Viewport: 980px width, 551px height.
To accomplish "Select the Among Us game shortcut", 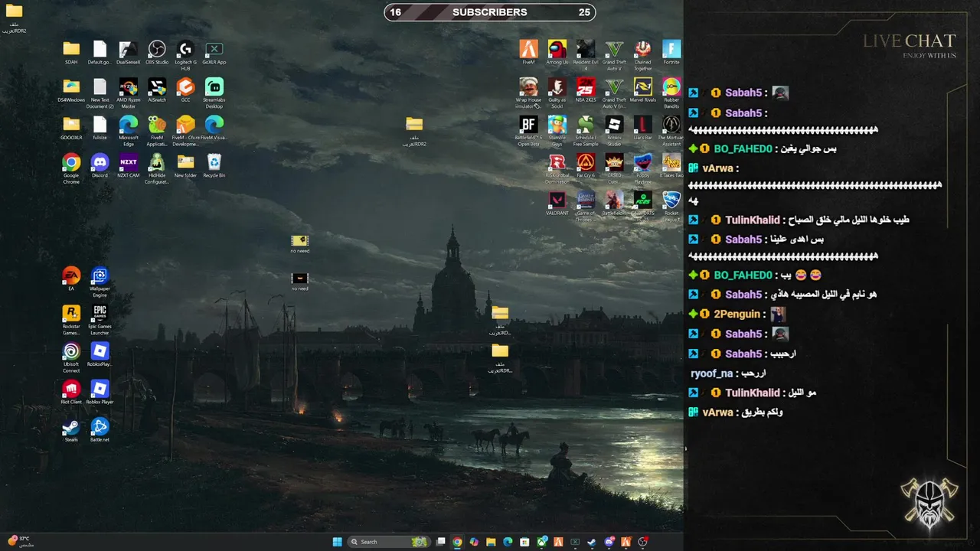I will pos(557,53).
